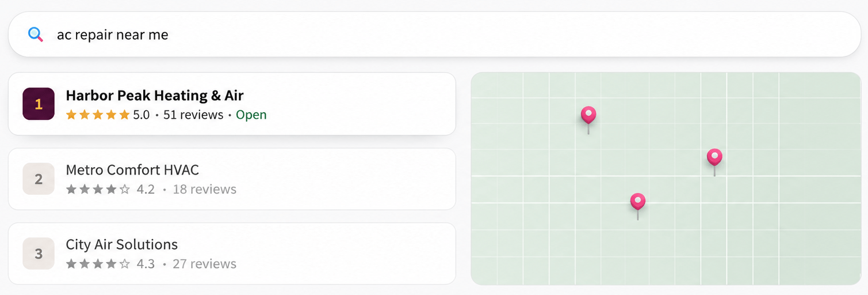
Task: View the 27 reviews for City Air Solutions
Action: pos(205,264)
